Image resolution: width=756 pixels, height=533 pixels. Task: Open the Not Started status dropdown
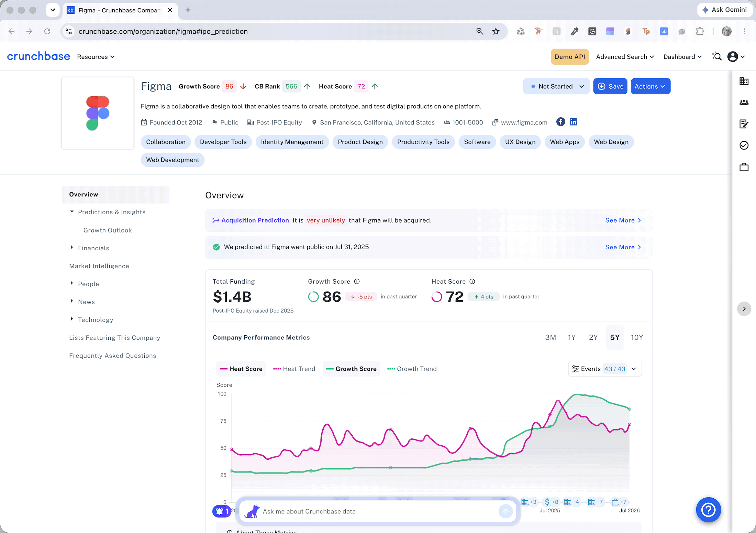556,86
